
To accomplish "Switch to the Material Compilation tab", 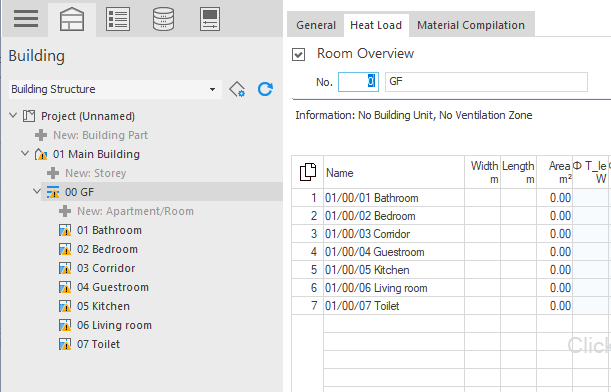I will (x=471, y=25).
